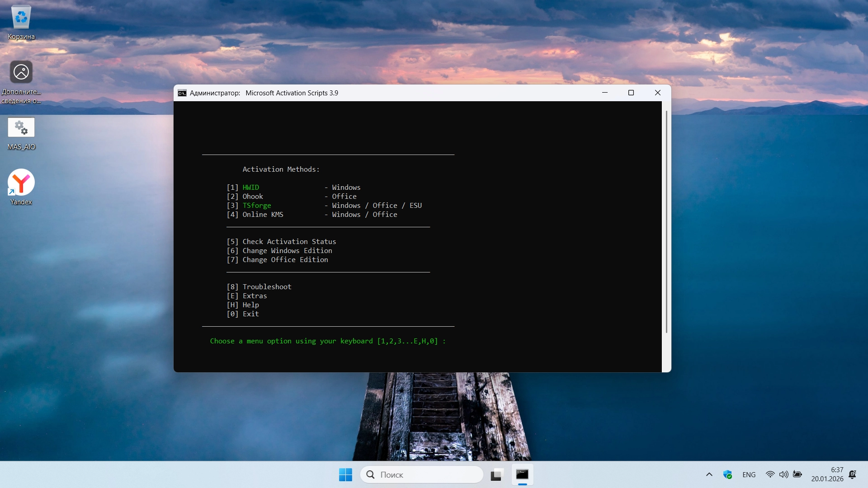The image size is (868, 488).
Task: Open the Дополните сведения account icon
Action: point(21,72)
